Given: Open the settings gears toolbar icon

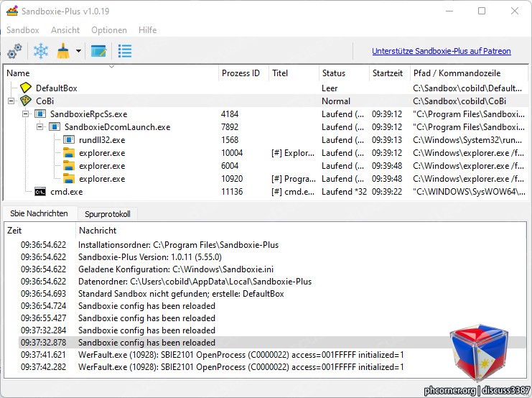Looking at the screenshot, I should 14,51.
